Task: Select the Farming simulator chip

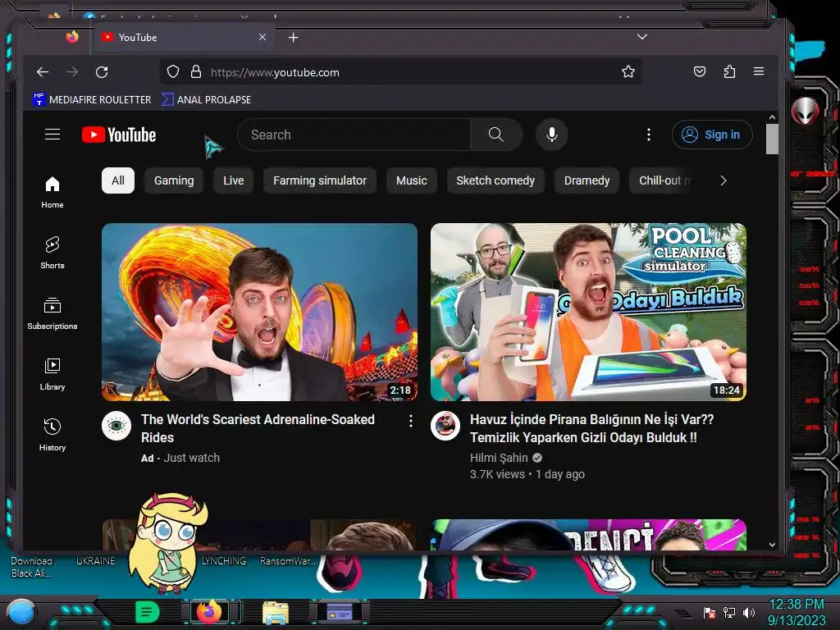Action: pos(320,180)
